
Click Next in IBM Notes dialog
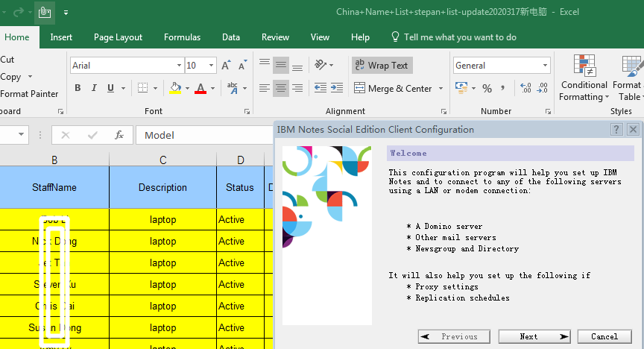pos(534,336)
